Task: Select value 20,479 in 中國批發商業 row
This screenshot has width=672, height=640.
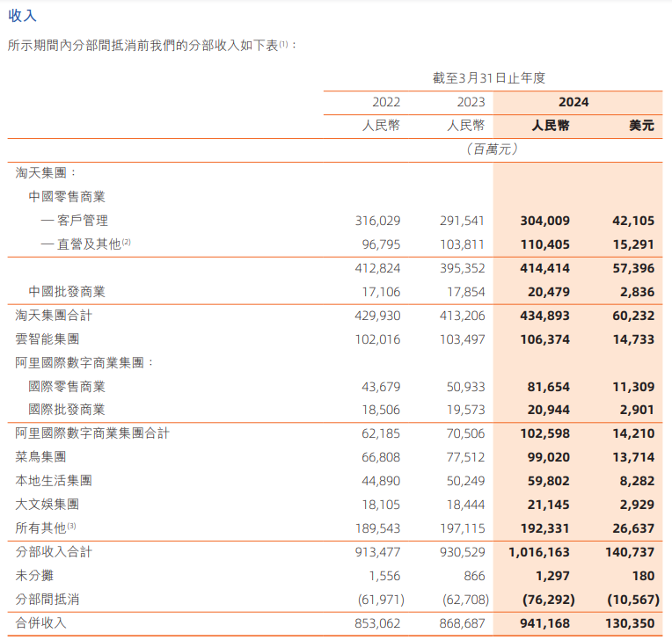Action: coord(549,292)
